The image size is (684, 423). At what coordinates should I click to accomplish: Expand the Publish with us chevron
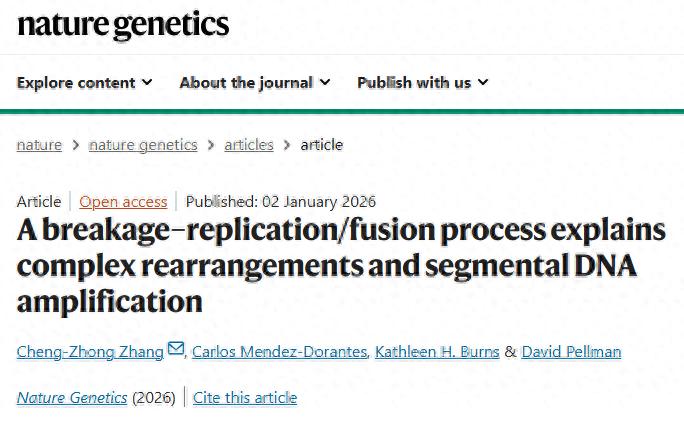coord(484,82)
